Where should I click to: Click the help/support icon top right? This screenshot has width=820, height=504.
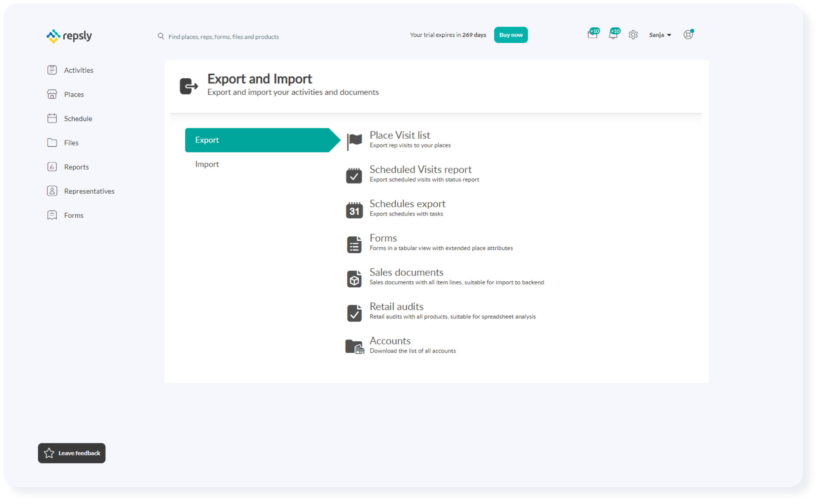click(x=688, y=35)
